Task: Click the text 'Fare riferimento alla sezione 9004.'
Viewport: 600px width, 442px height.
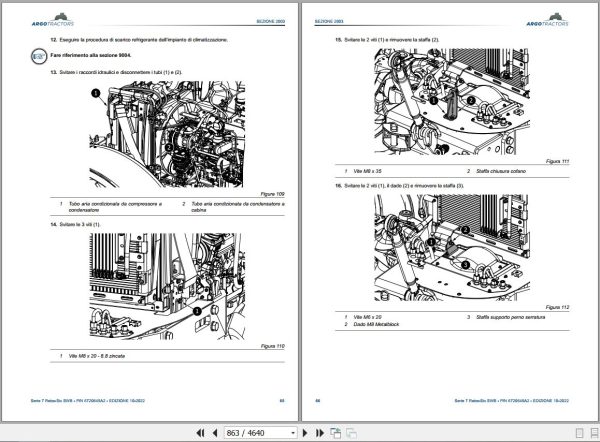Action: pyautogui.click(x=91, y=55)
